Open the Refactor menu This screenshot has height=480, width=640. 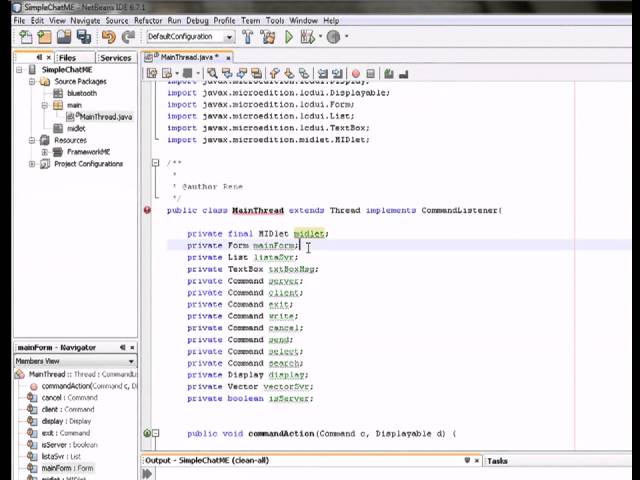pos(148,20)
